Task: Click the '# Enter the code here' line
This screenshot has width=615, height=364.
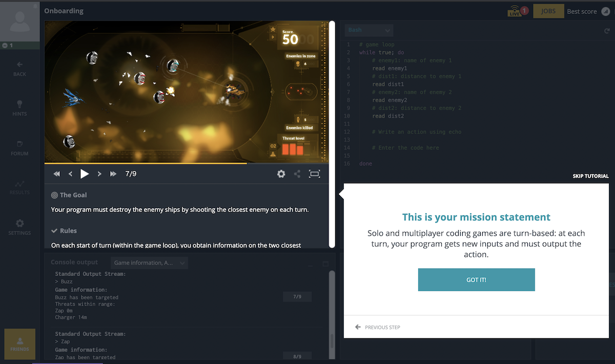Action: pos(405,147)
